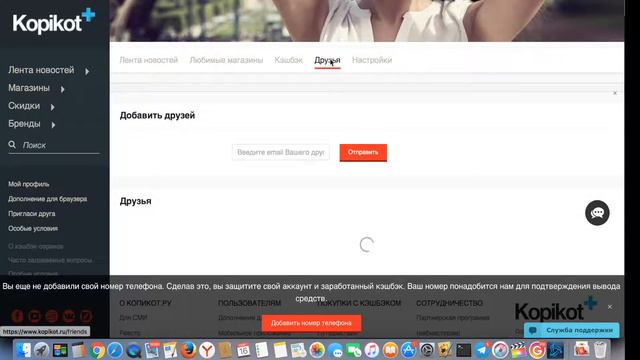Expand Лента новостей sidebar arrow
640x360 pixels.
pos(87,71)
